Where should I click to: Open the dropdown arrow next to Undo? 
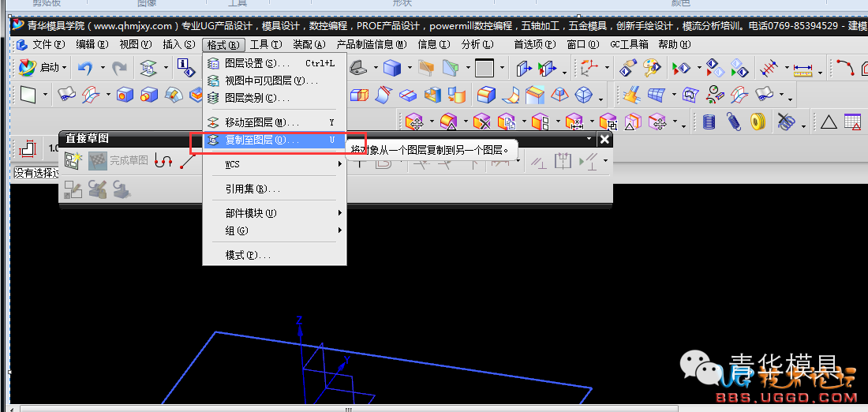tap(103, 69)
